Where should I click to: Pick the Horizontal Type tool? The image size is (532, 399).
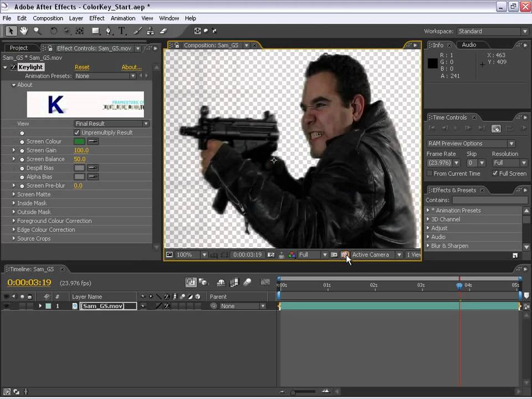121,31
